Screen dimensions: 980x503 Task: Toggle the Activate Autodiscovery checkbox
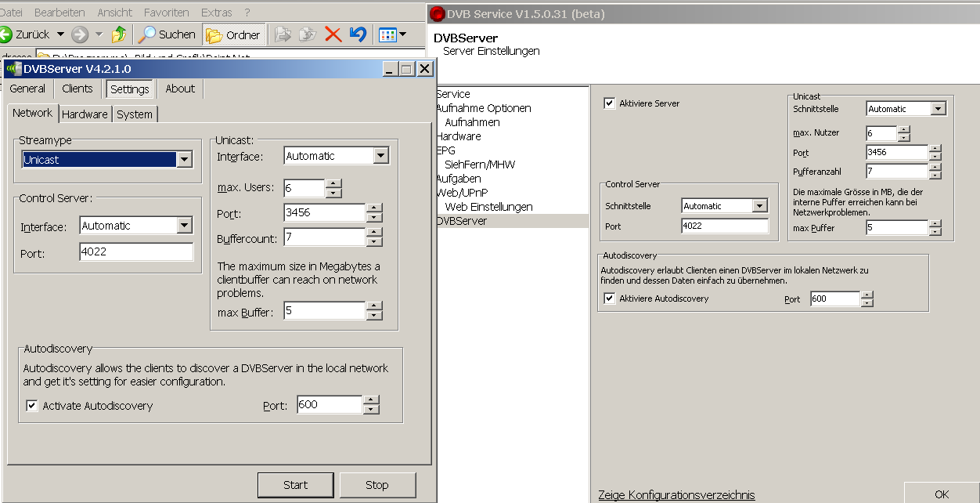32,406
